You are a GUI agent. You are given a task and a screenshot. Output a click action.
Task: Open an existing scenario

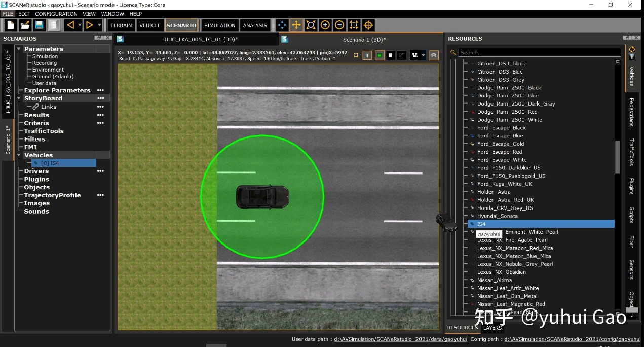click(25, 25)
